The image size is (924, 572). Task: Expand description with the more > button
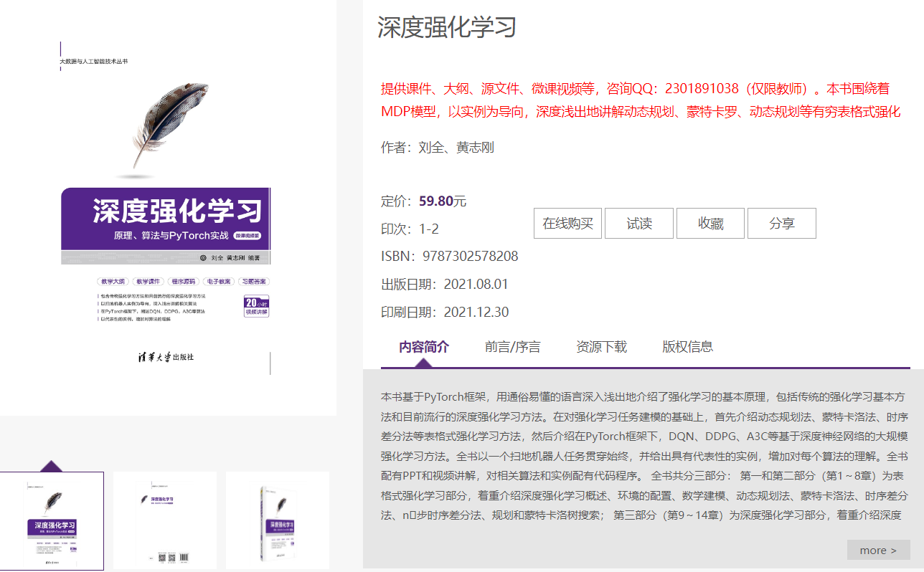pos(878,550)
